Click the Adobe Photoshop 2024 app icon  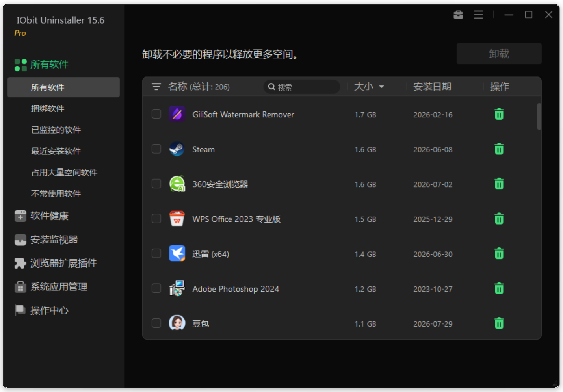pos(177,288)
